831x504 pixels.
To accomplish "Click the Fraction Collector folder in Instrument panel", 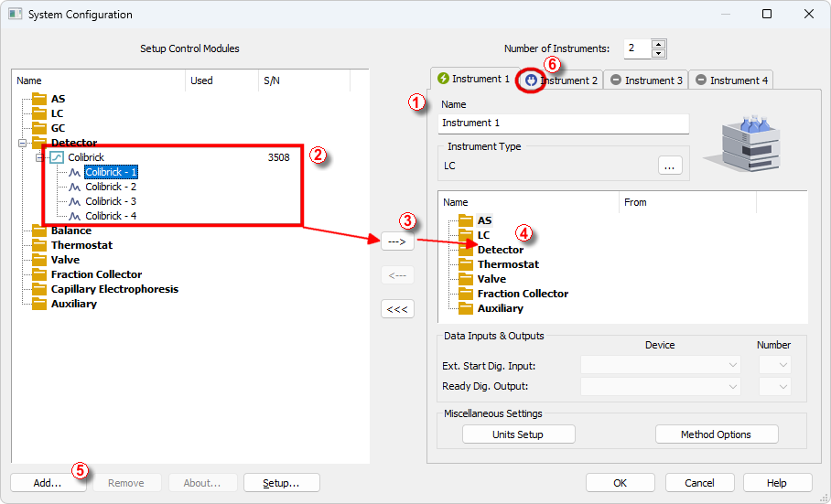I will tap(522, 294).
